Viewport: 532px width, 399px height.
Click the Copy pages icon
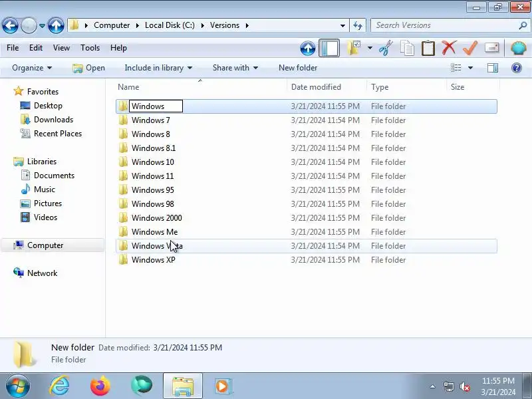point(407,48)
